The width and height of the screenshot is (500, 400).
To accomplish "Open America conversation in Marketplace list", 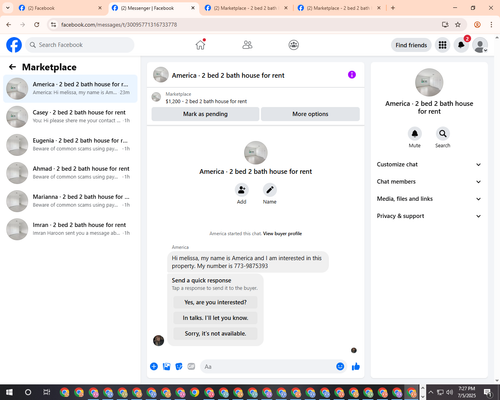I will click(70, 89).
